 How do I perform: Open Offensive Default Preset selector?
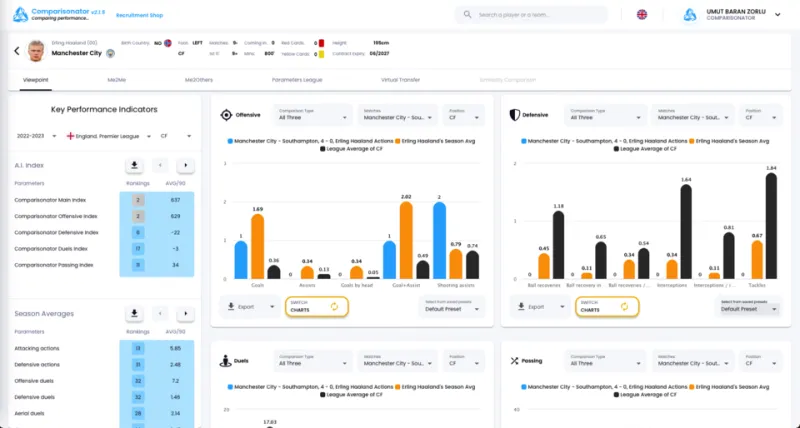coord(452,307)
